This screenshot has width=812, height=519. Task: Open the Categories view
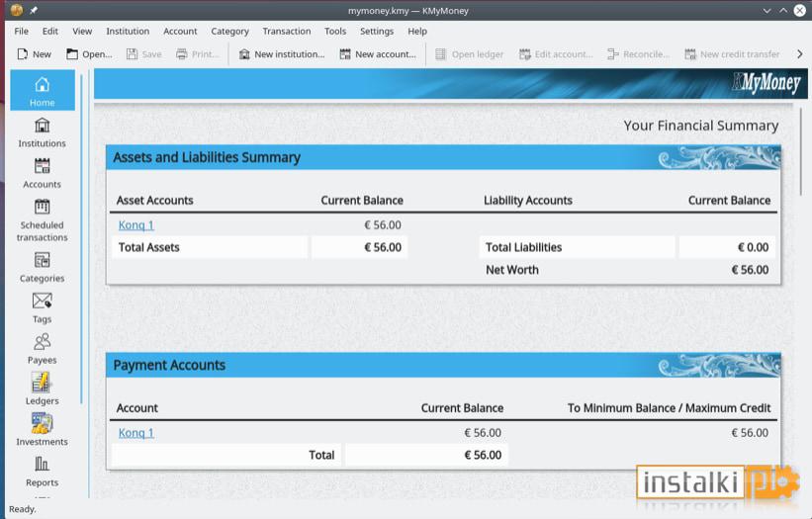pyautogui.click(x=42, y=268)
